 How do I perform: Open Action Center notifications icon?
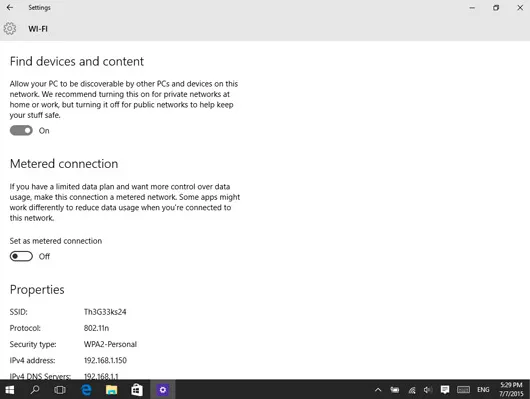tap(445, 390)
